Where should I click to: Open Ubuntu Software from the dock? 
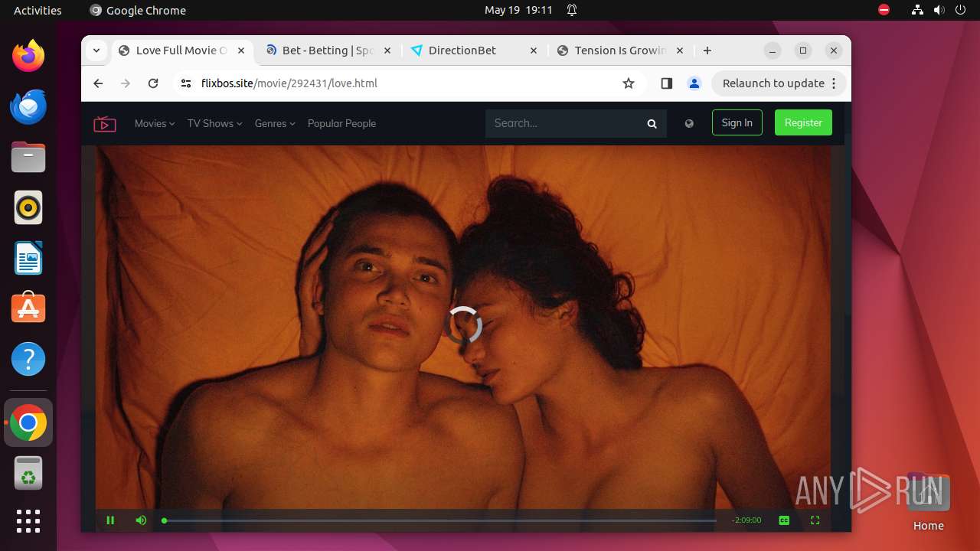(28, 308)
